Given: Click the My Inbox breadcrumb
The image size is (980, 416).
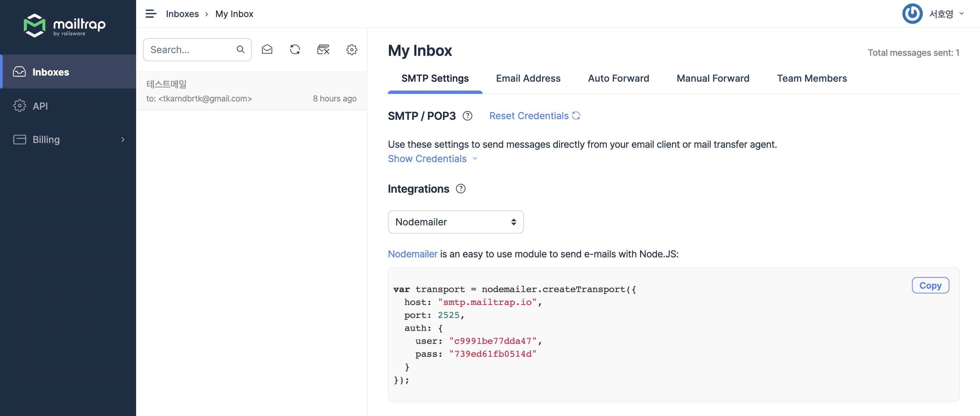Looking at the screenshot, I should point(234,14).
